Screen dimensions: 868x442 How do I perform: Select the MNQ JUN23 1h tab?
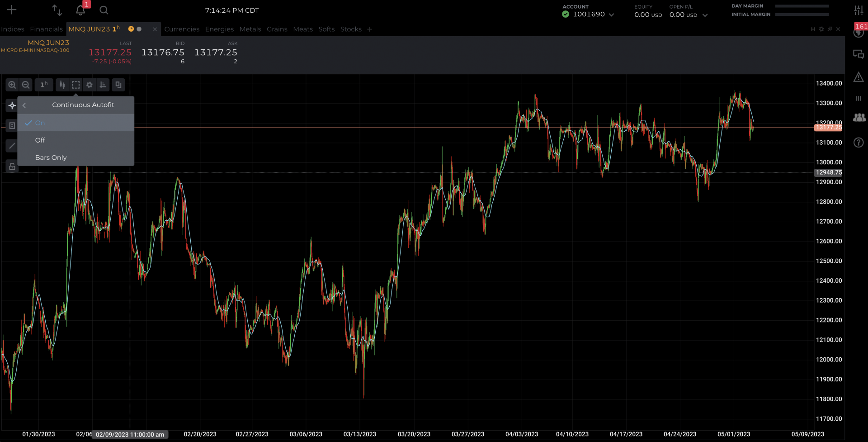click(x=94, y=29)
